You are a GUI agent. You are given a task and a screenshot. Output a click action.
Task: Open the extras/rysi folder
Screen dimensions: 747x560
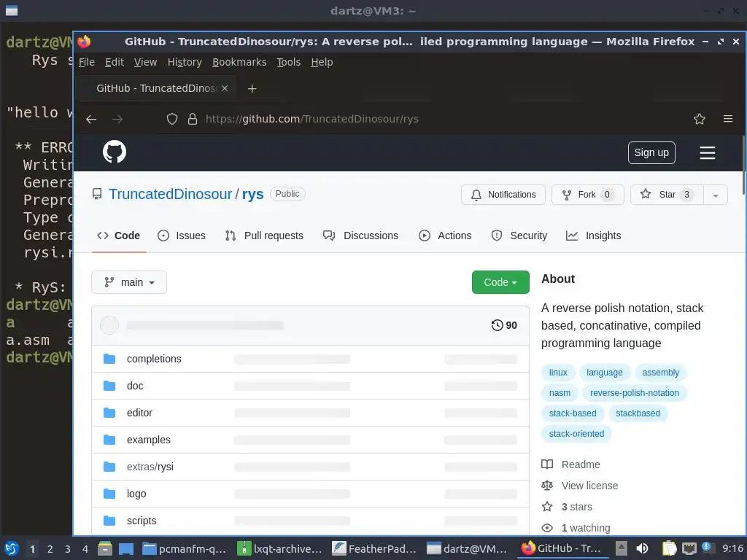click(x=150, y=467)
